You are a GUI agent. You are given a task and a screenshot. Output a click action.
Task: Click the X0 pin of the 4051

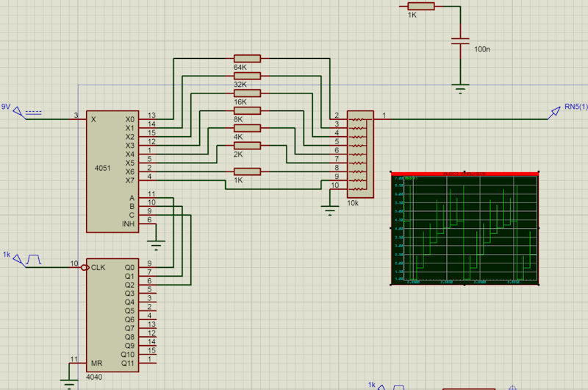pos(148,119)
